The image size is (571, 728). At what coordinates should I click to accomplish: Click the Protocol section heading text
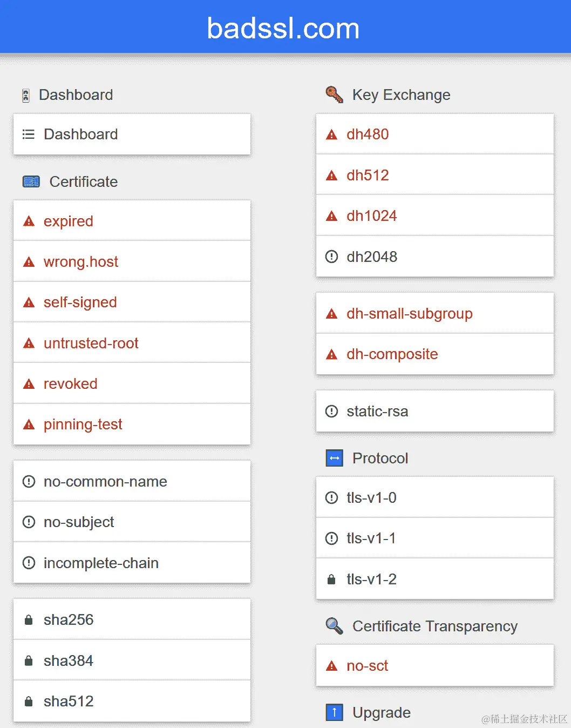[380, 458]
